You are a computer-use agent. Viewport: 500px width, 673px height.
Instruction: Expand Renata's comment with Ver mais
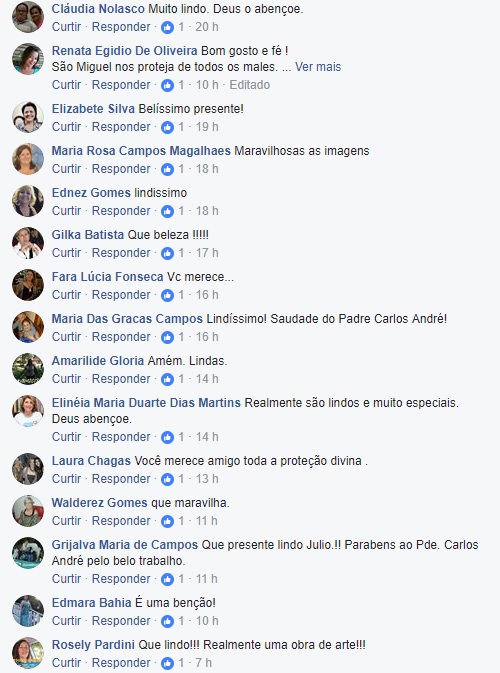(318, 67)
